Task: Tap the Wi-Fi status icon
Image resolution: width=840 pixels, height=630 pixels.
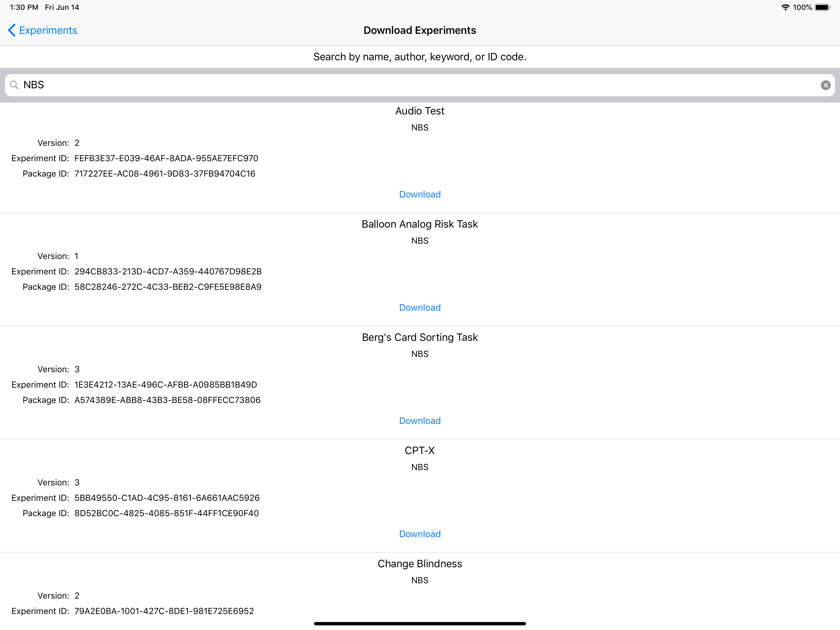Action: click(x=785, y=7)
